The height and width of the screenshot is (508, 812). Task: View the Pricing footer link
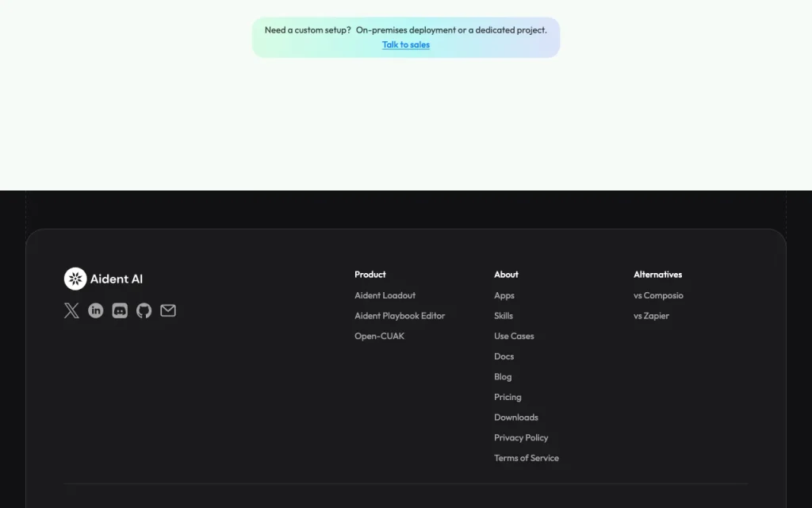click(507, 397)
